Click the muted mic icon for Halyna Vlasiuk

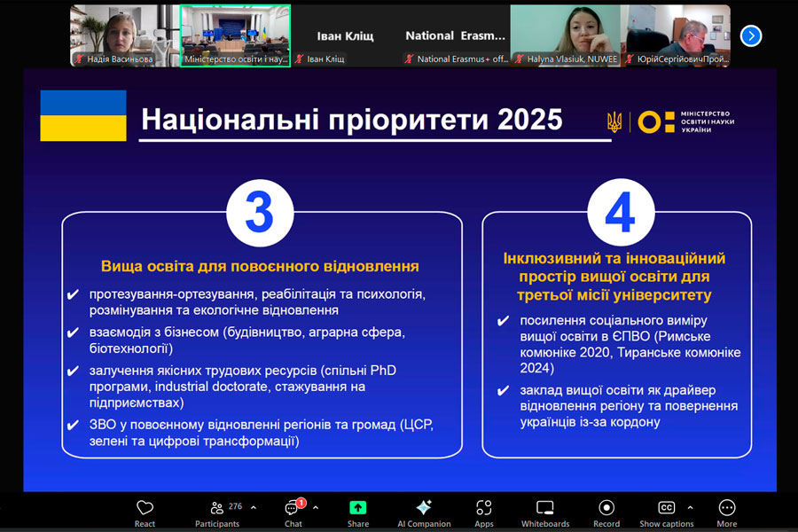[x=519, y=59]
